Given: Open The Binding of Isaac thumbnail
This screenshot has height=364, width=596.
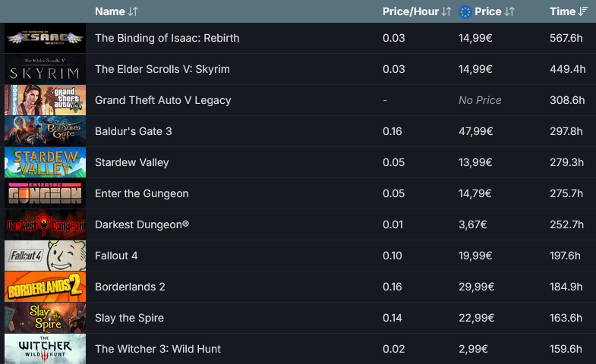Looking at the screenshot, I should coord(46,38).
